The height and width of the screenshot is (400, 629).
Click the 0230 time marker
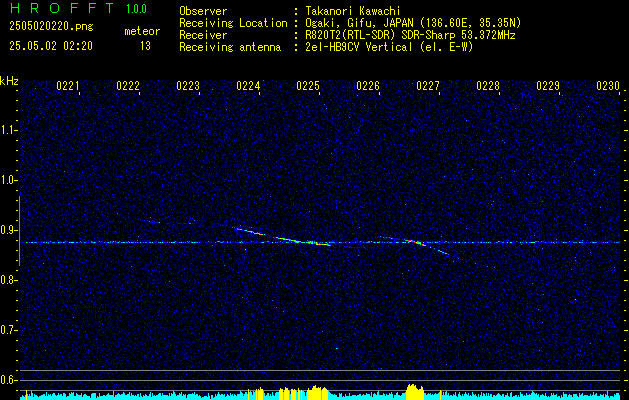click(x=608, y=86)
